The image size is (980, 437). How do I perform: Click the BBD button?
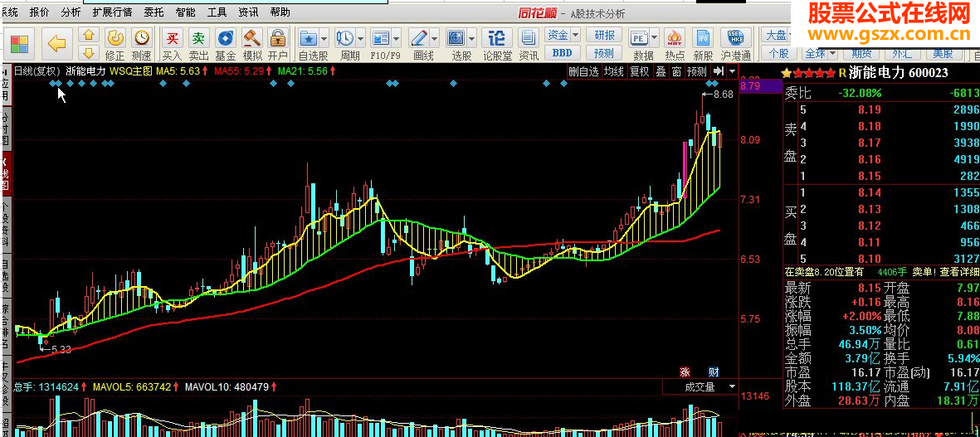[x=562, y=52]
